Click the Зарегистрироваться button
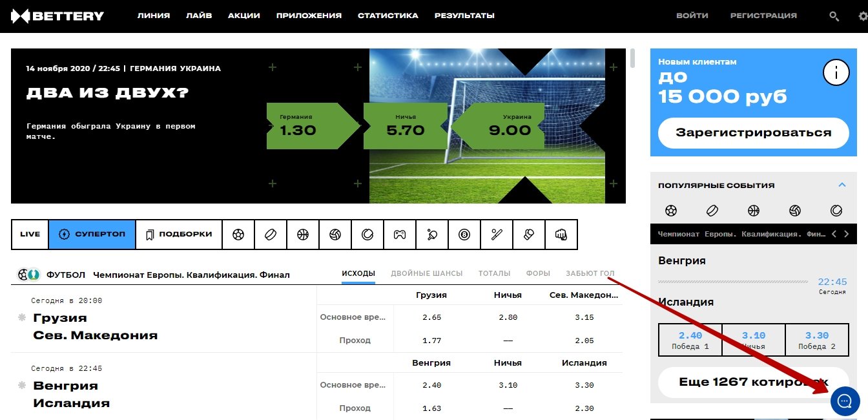Screen dimensions: 868x420 click(753, 133)
